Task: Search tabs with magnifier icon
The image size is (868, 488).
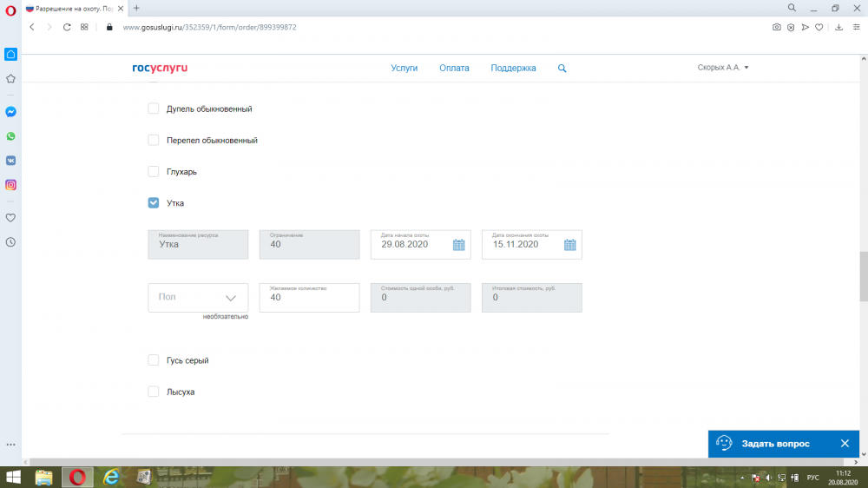Action: [x=792, y=8]
